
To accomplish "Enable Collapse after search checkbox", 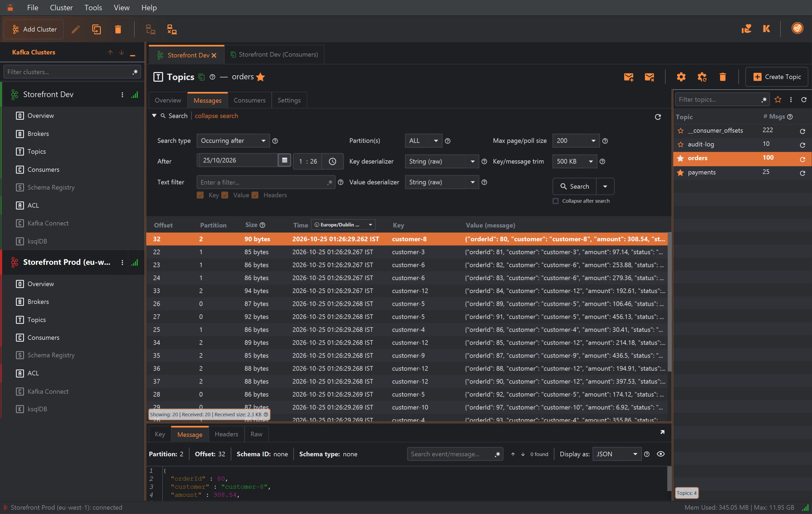I will click(x=555, y=201).
